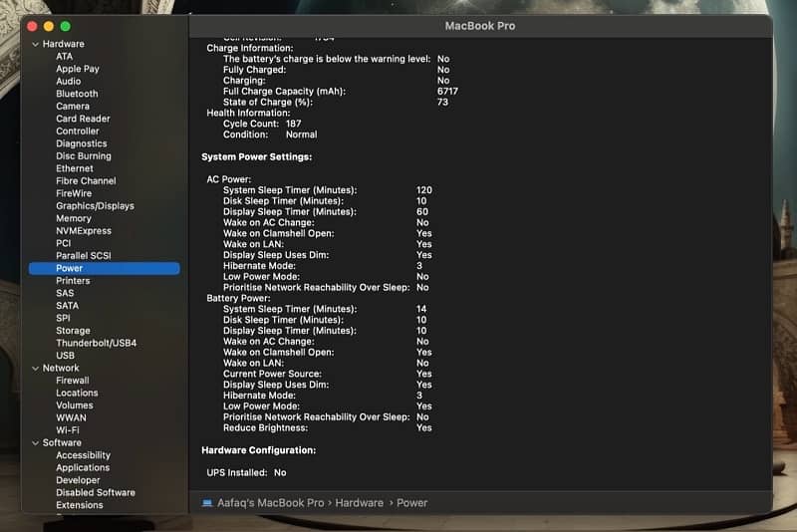
Task: Open PCI entry
Action: click(63, 243)
